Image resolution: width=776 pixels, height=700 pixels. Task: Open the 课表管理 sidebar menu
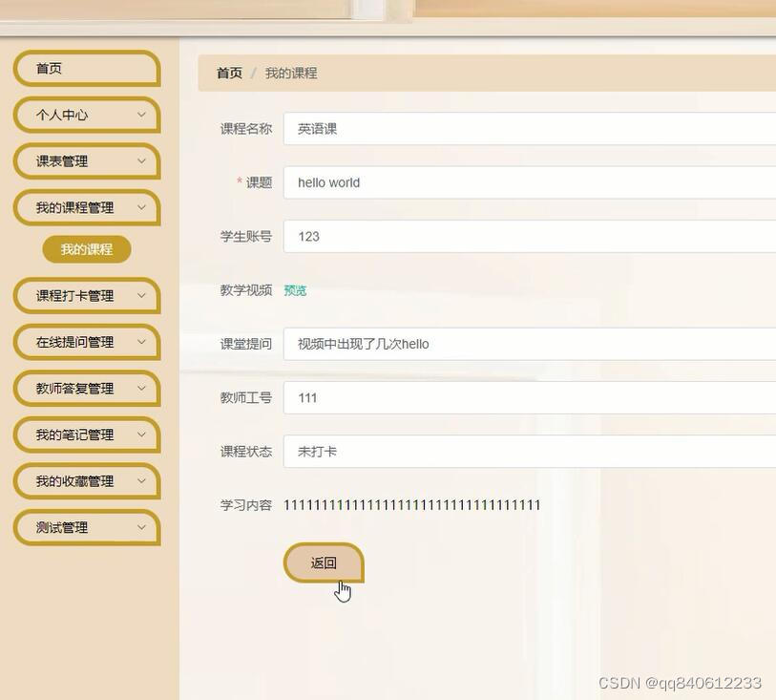point(87,160)
